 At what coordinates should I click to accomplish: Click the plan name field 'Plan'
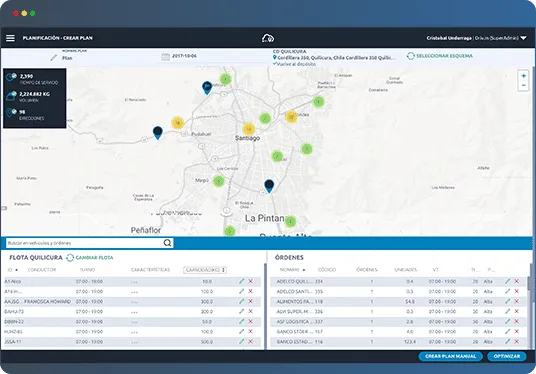(x=67, y=58)
